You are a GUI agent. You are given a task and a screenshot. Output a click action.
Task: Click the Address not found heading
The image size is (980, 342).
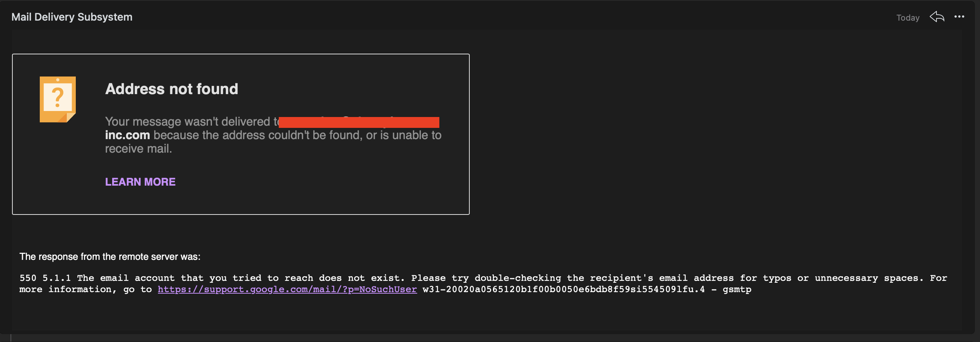171,89
